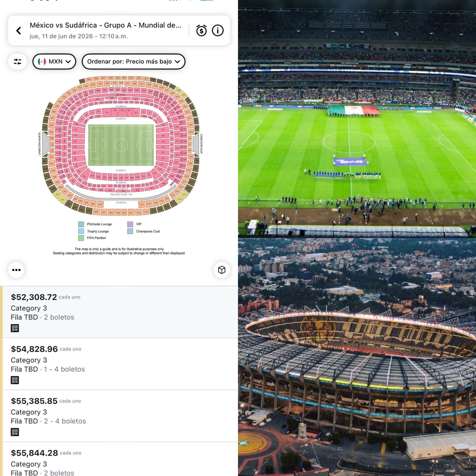Tap the back arrow icon

pos(18,30)
